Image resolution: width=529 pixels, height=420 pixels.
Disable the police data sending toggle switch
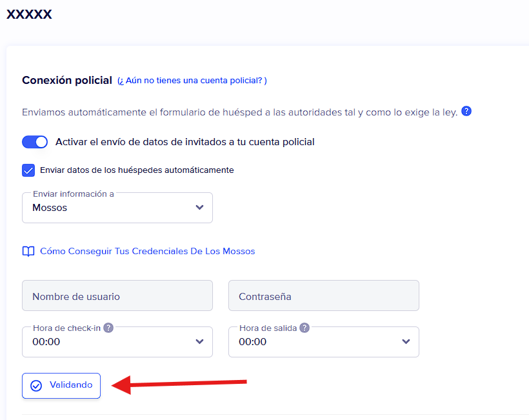tap(35, 142)
